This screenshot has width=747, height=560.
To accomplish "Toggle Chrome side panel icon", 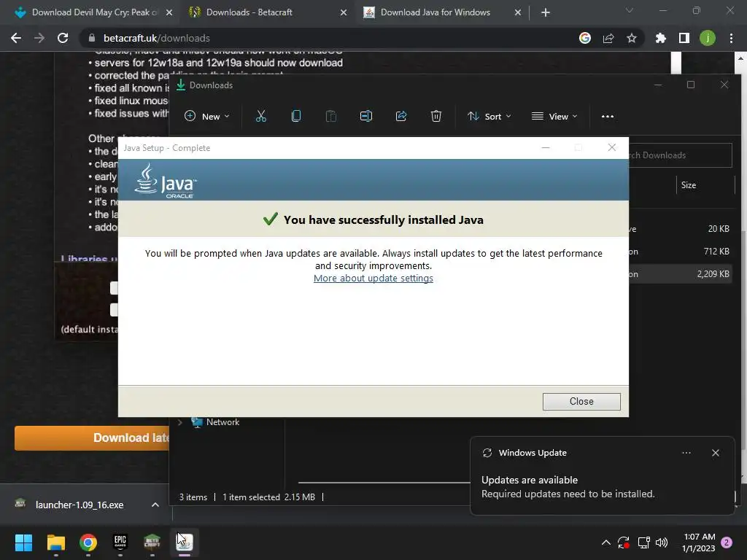I will click(x=684, y=38).
